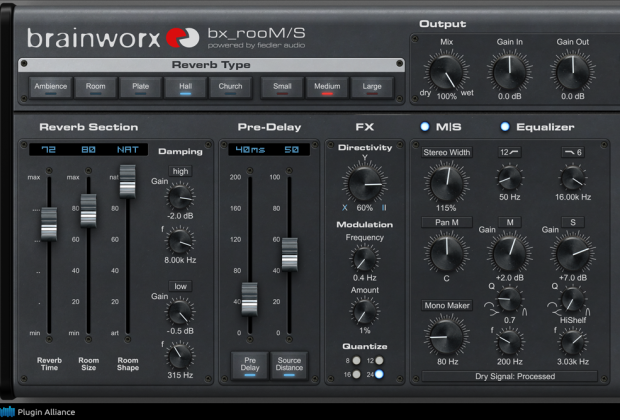The image size is (620, 420).
Task: Click the Reverb Time 72 display value
Action: pos(49,149)
